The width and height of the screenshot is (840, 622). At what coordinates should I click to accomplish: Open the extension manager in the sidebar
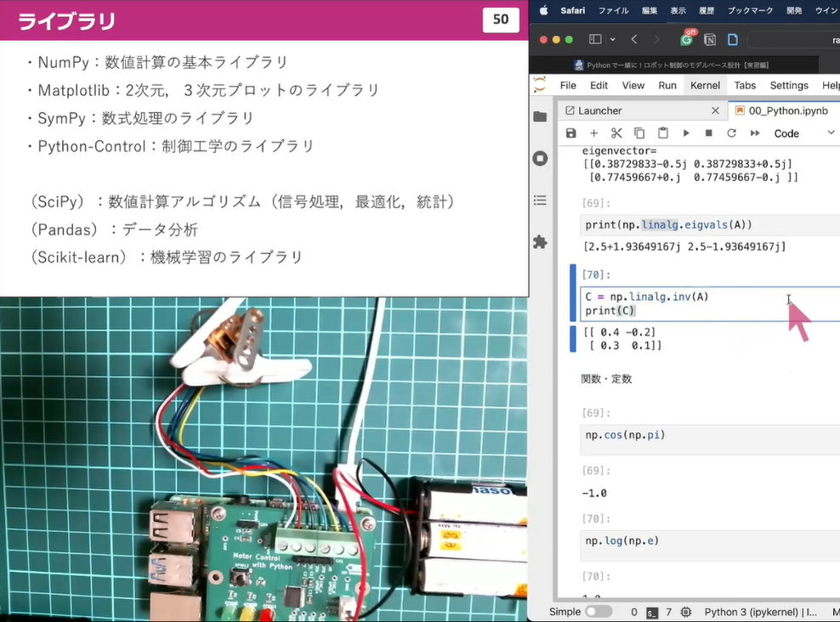coord(540,242)
